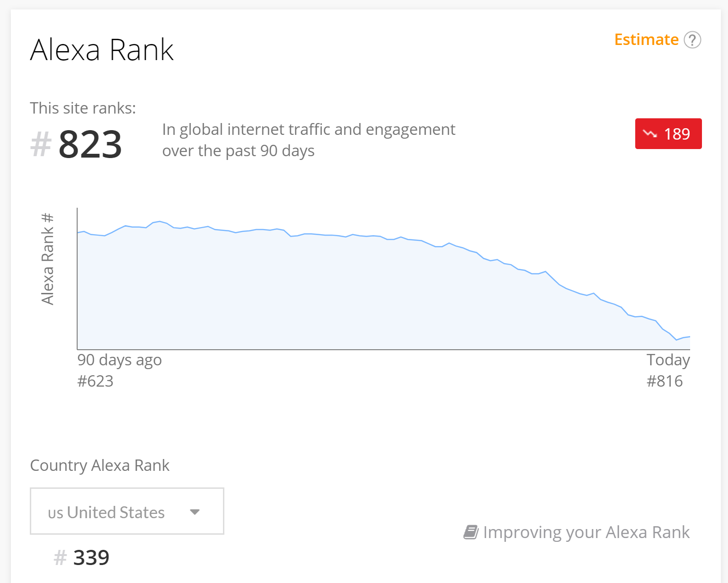Click the red 189 rank change badge
Image resolution: width=728 pixels, height=583 pixels.
coord(668,134)
